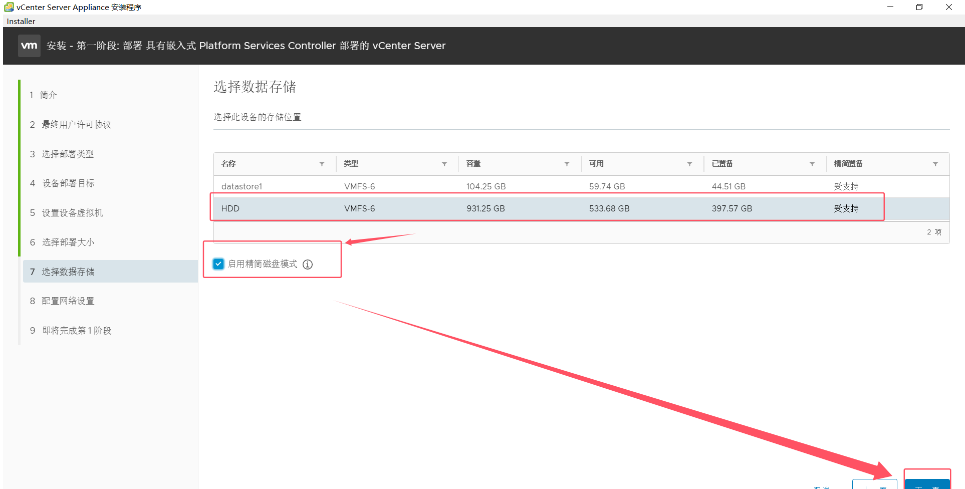The image size is (965, 489).
Task: Open the filter icon in the 精简置备 column header
Action: click(x=935, y=164)
